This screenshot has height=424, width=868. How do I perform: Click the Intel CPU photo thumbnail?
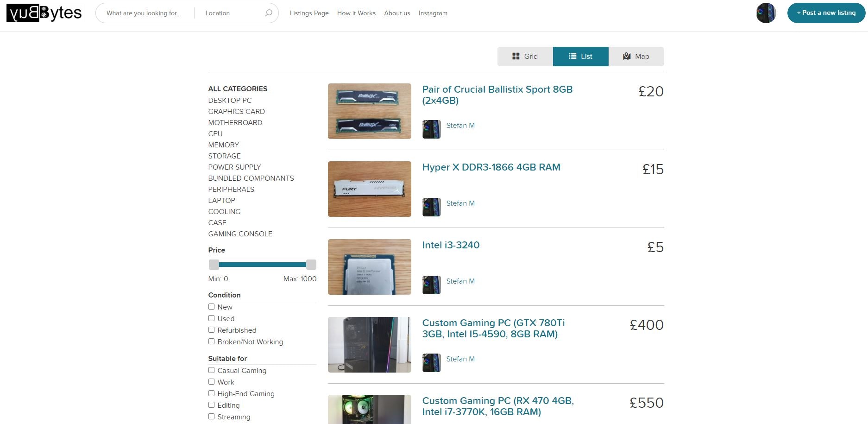point(370,267)
